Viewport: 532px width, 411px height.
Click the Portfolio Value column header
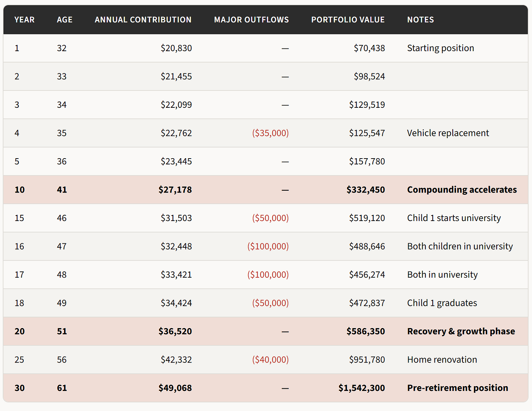[x=348, y=20]
